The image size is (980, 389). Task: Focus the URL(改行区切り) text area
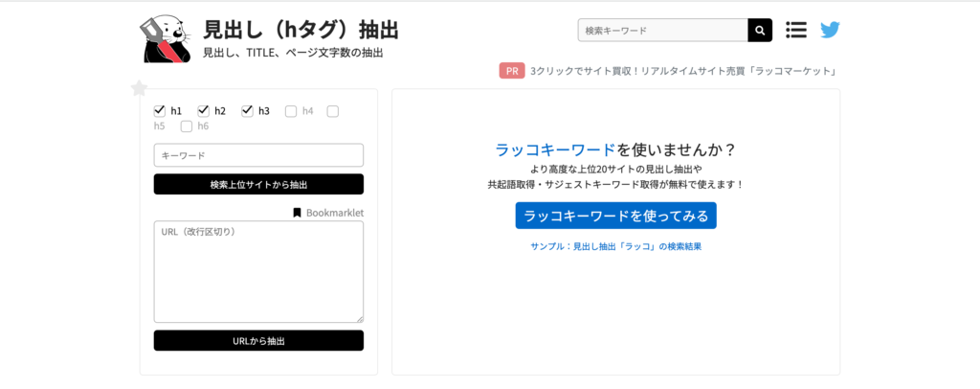pyautogui.click(x=258, y=272)
